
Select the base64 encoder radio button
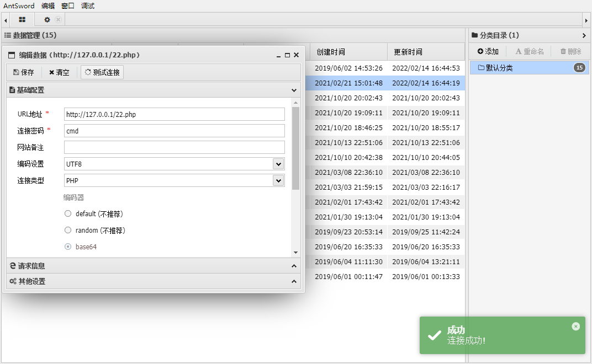[x=68, y=247]
